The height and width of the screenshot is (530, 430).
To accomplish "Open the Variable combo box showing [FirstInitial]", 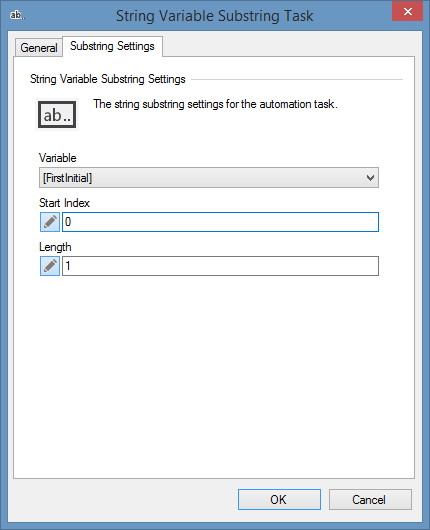I will [x=209, y=177].
